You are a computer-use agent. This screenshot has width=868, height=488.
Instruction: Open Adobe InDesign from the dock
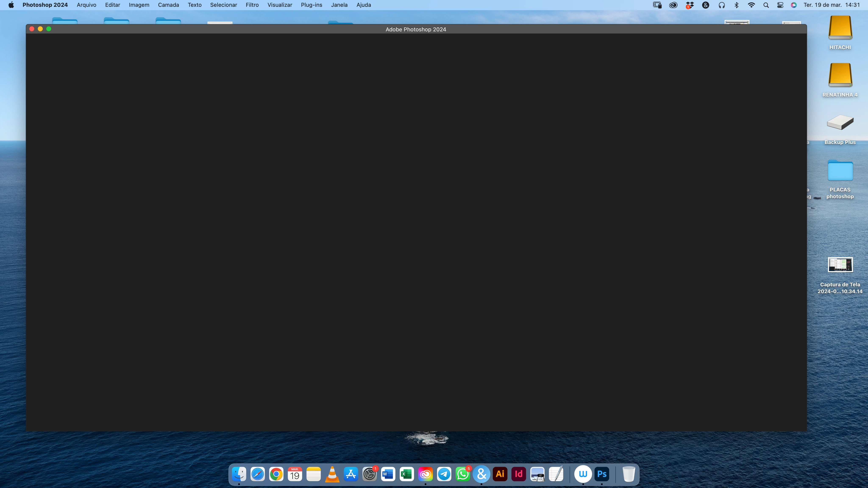(519, 474)
